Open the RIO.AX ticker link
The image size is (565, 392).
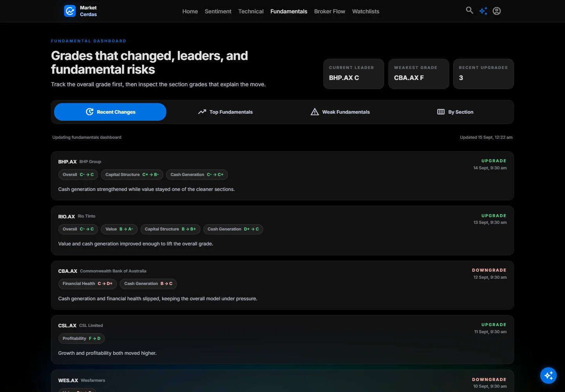tap(66, 216)
